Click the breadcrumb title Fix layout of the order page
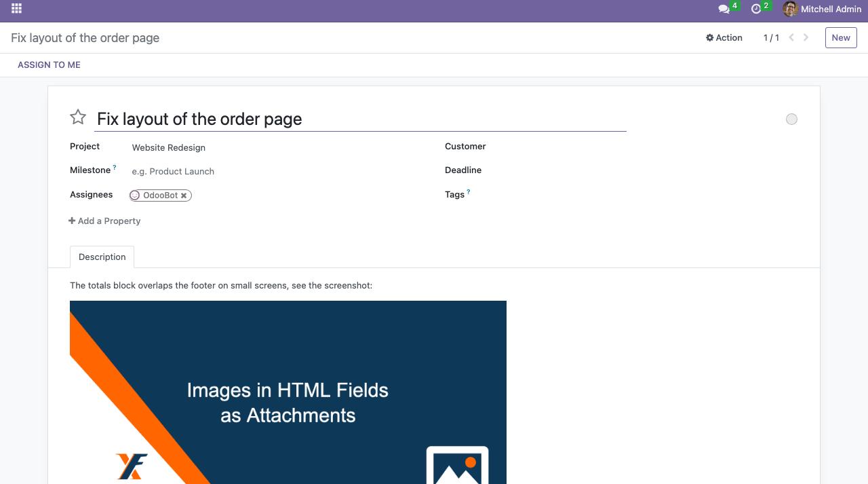This screenshot has height=484, width=868. click(85, 38)
